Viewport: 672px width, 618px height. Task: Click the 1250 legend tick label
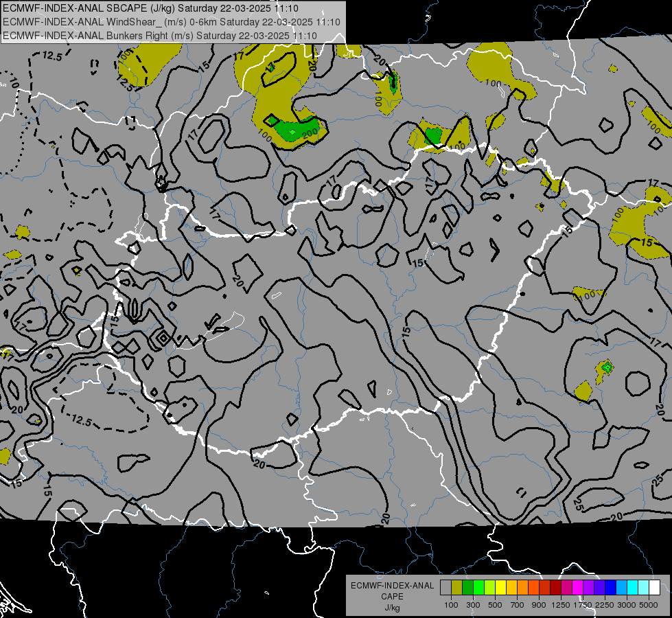pyautogui.click(x=561, y=605)
